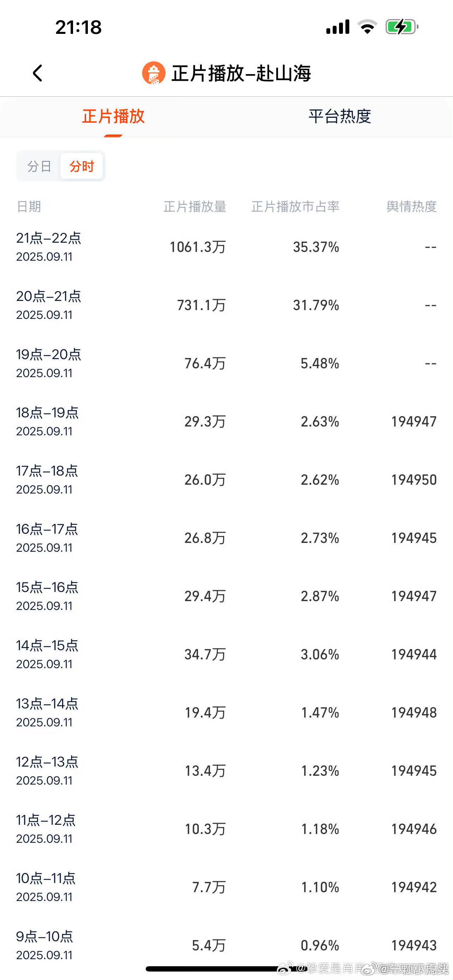Sort by 正片播放量 column header

tap(195, 207)
